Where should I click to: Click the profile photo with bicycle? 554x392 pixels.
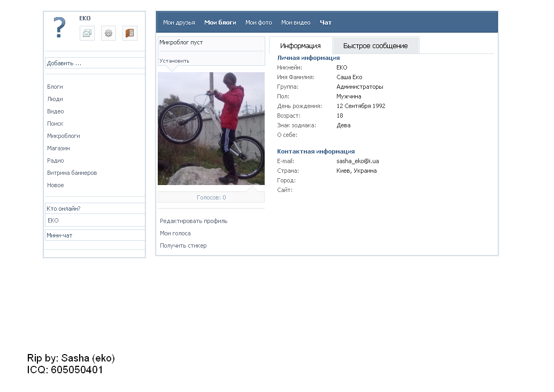point(211,128)
